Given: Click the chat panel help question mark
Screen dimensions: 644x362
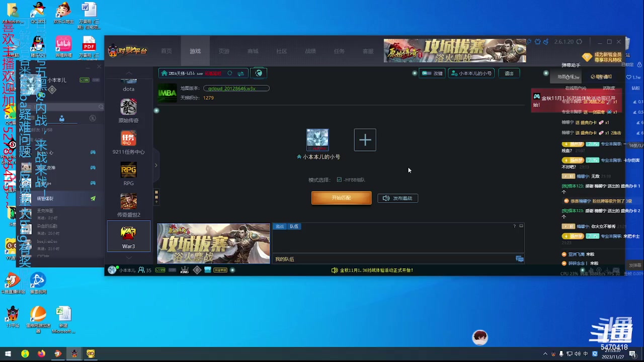Looking at the screenshot, I should coord(514,226).
